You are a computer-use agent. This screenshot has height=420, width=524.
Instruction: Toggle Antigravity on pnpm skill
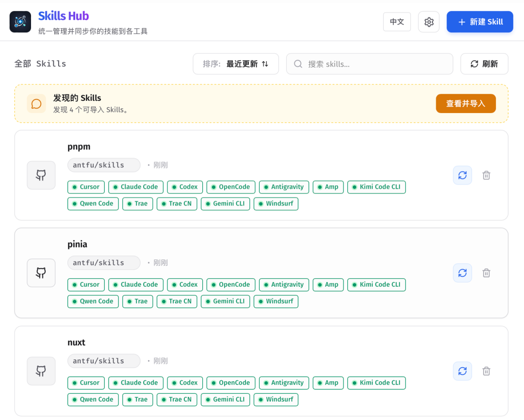tap(284, 187)
